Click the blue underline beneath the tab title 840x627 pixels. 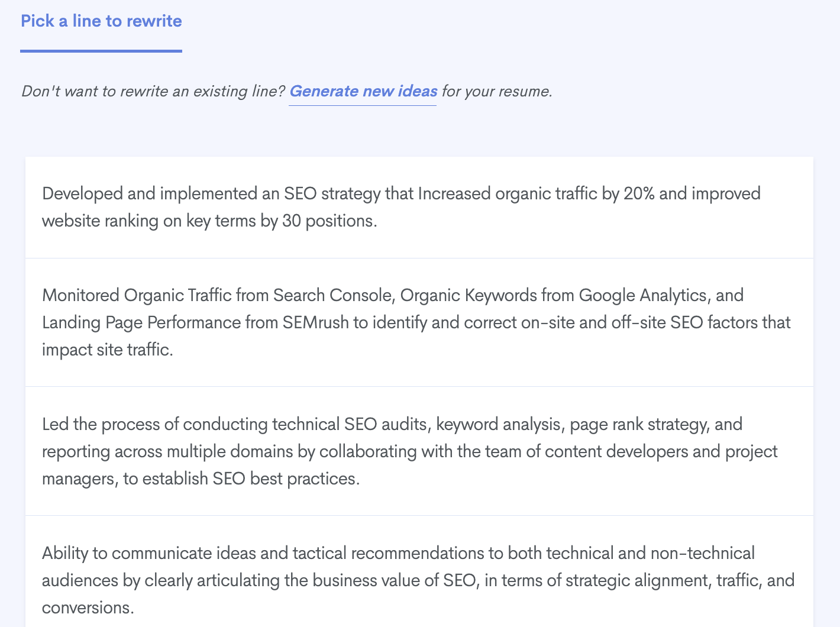click(x=101, y=51)
